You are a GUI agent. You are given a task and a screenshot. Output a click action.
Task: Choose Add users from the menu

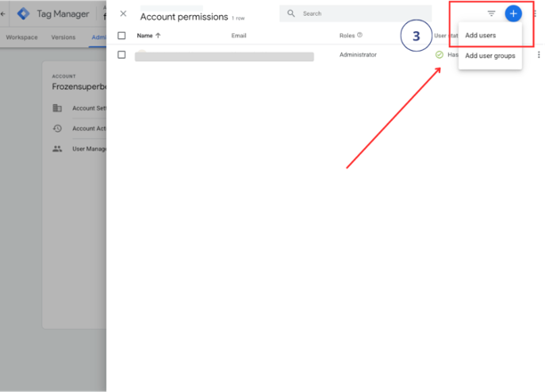(480, 35)
